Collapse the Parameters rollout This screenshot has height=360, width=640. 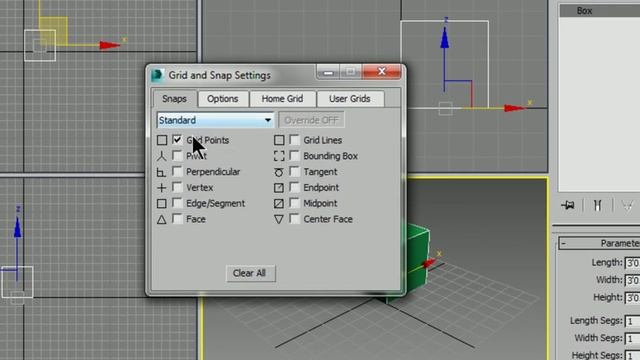coord(564,243)
